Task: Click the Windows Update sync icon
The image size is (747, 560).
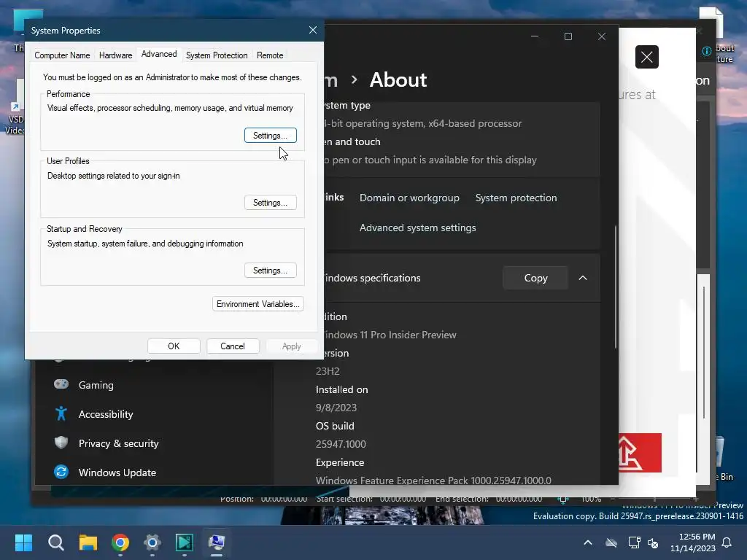Action: pos(61,472)
